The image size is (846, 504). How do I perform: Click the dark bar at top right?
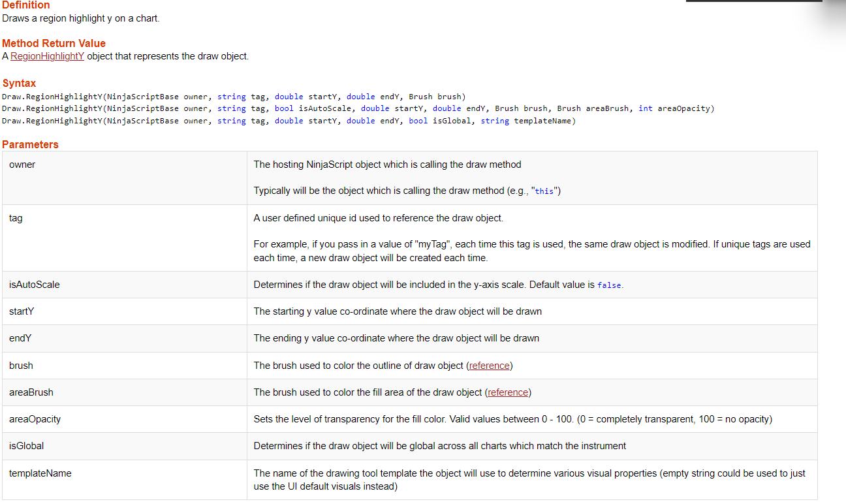click(x=754, y=3)
